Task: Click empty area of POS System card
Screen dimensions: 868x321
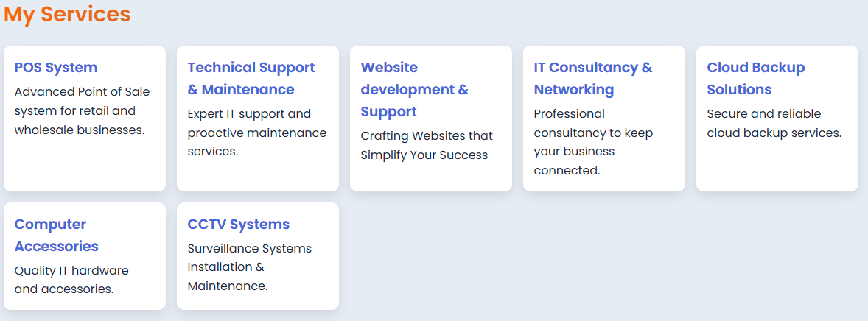Action: (85, 165)
